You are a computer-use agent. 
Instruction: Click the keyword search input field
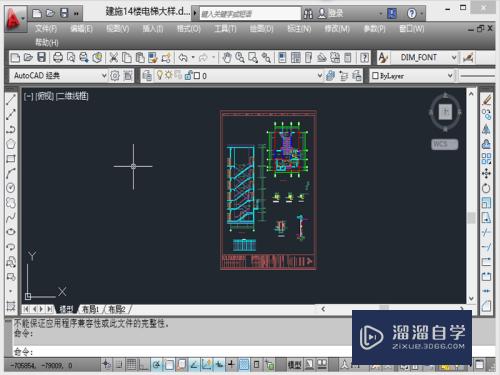[250, 14]
